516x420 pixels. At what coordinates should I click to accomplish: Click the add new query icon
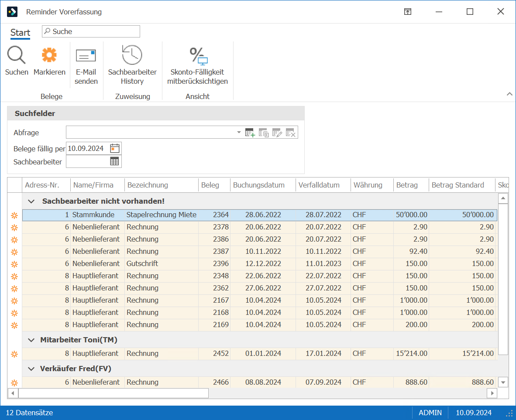[x=250, y=133]
